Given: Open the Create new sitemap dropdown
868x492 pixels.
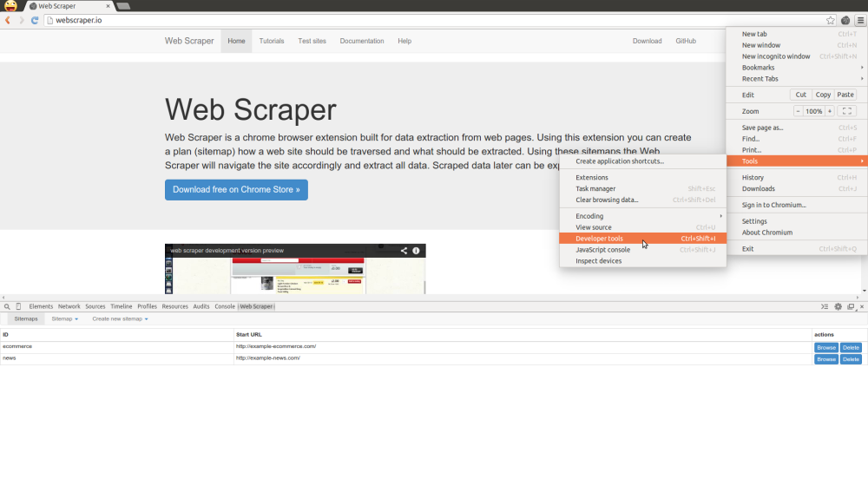Looking at the screenshot, I should point(120,318).
